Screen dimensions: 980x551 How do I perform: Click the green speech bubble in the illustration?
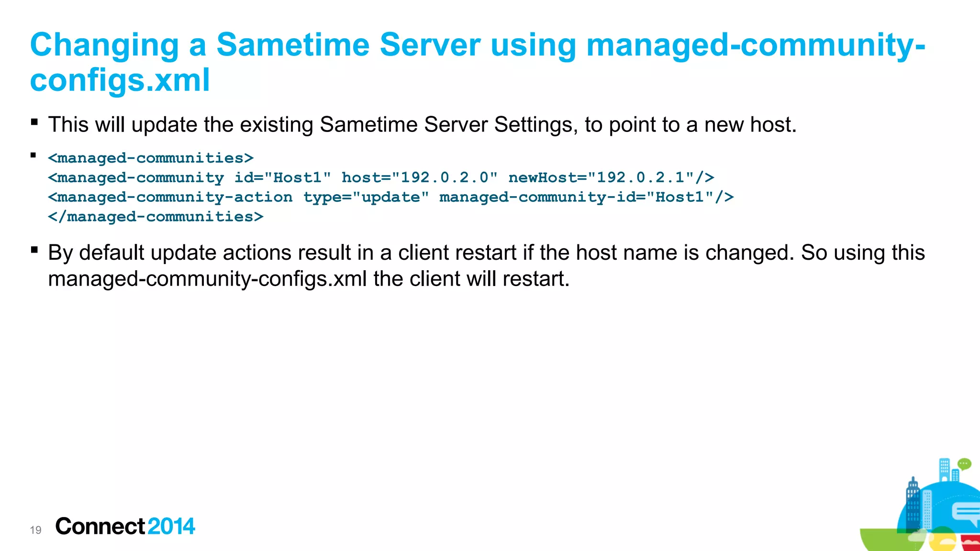(965, 464)
